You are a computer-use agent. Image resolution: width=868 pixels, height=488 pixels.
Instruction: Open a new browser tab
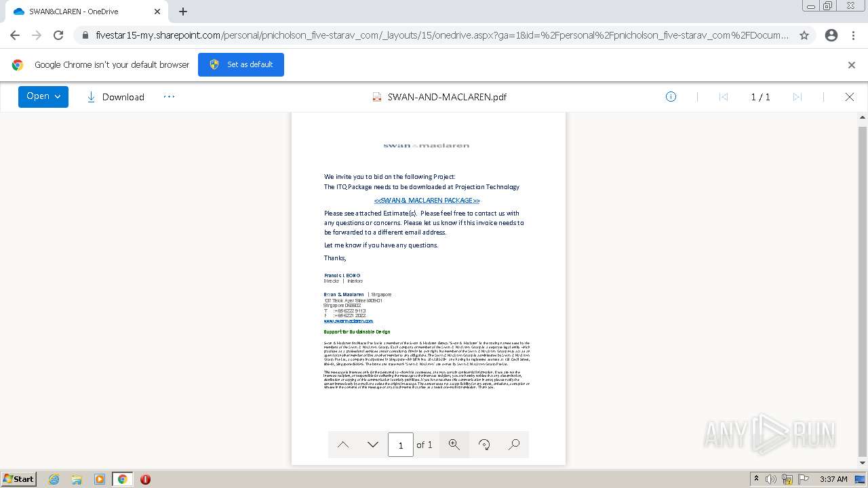[183, 12]
